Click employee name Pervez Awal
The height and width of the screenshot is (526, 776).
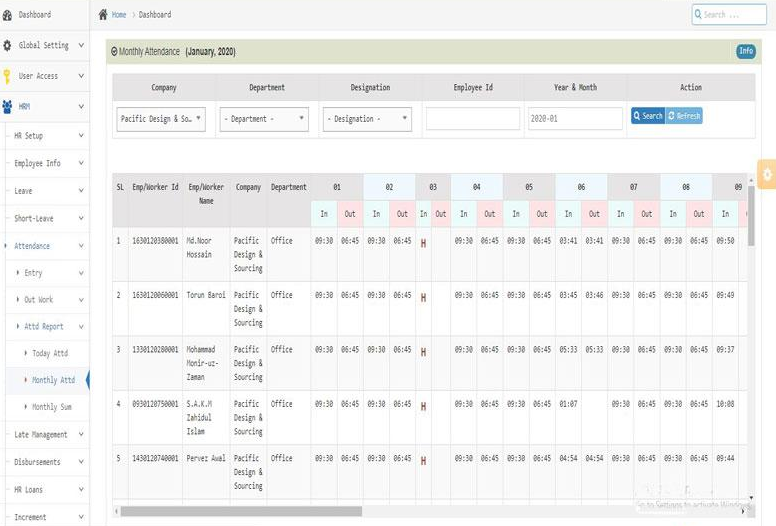click(x=206, y=458)
